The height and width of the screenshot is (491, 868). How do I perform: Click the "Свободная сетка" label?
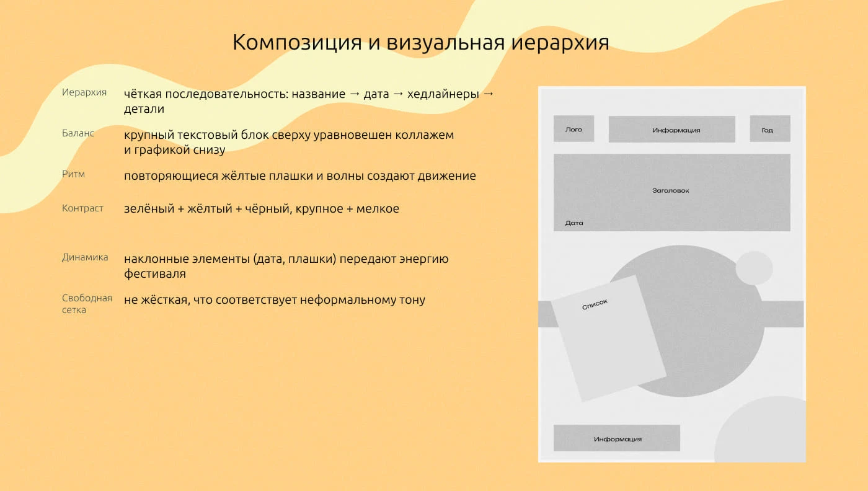tap(87, 304)
